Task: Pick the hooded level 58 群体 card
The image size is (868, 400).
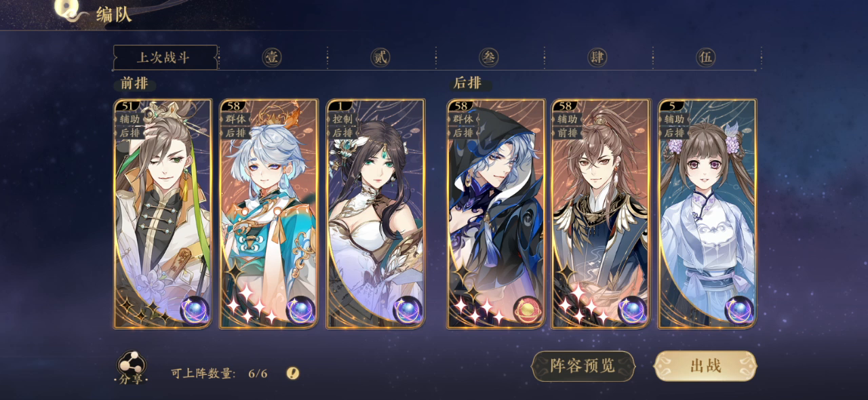Action: click(x=496, y=214)
